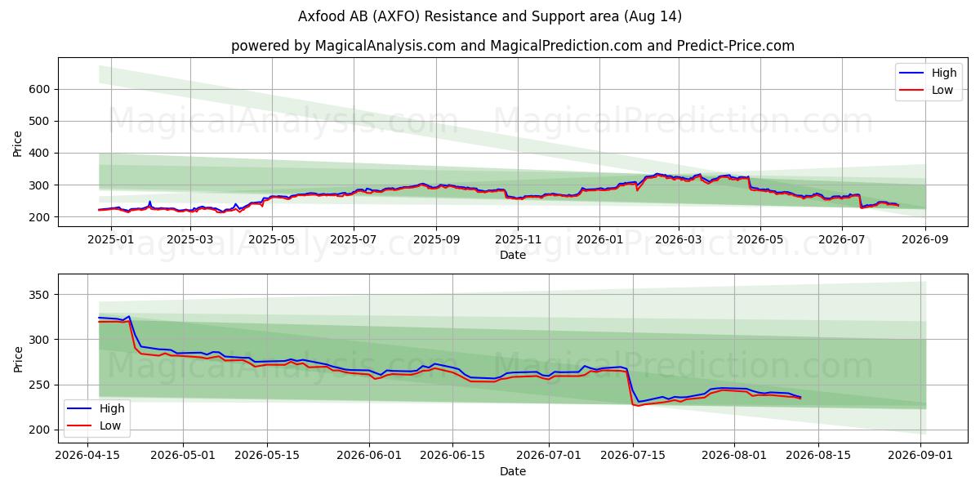The image size is (980, 490).
Task: Click the '2025-07' tick label on the upper chart
Action: [354, 240]
